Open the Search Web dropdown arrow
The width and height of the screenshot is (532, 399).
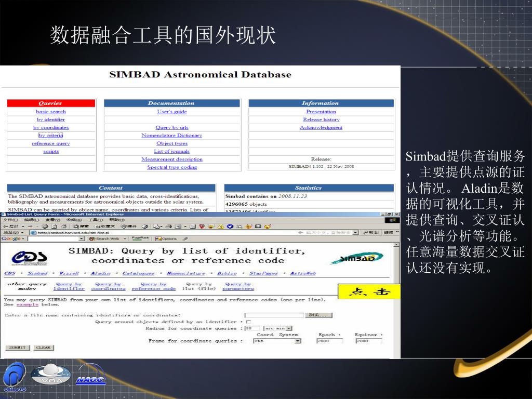(125, 238)
